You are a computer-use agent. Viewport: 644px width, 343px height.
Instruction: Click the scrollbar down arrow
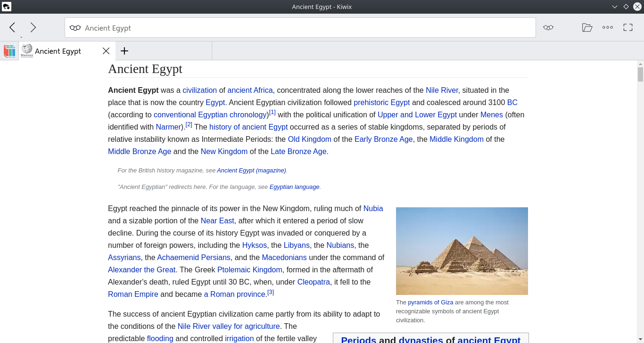coord(640,339)
